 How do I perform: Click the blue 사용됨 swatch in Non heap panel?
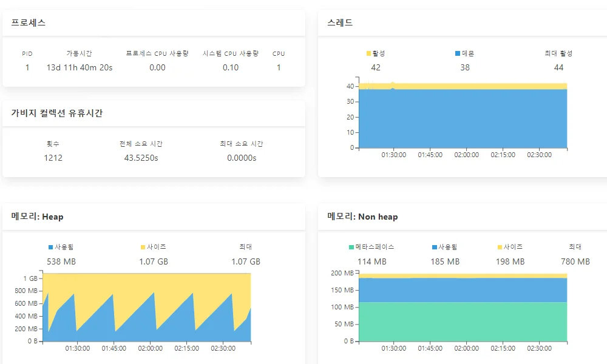click(435, 247)
